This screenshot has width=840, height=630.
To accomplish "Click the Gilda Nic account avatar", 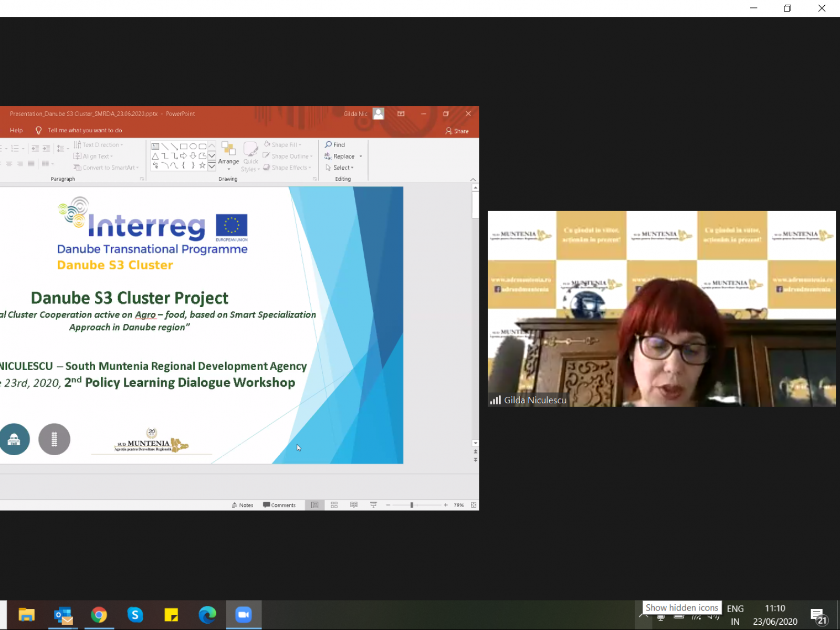I will pyautogui.click(x=379, y=113).
